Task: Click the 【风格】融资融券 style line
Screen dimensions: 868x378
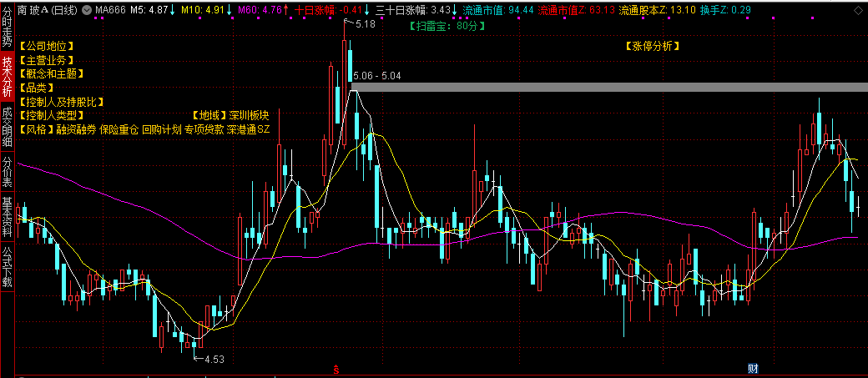Action: coord(144,129)
